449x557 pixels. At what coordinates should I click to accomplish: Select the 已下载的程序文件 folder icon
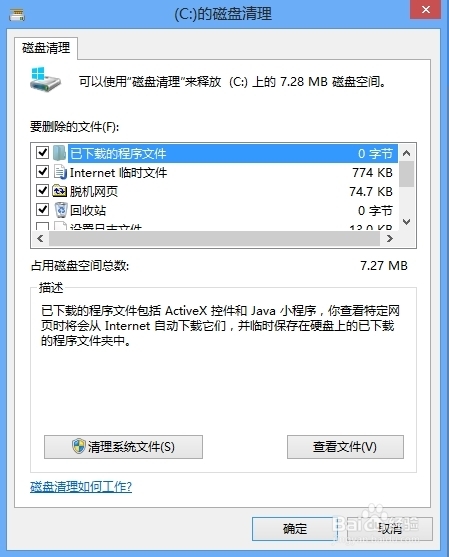[x=59, y=153]
